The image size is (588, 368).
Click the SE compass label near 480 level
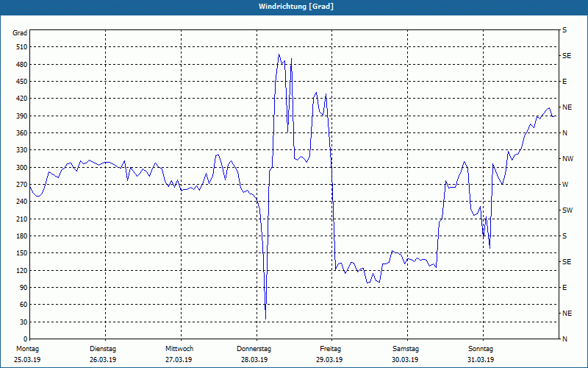[567, 56]
